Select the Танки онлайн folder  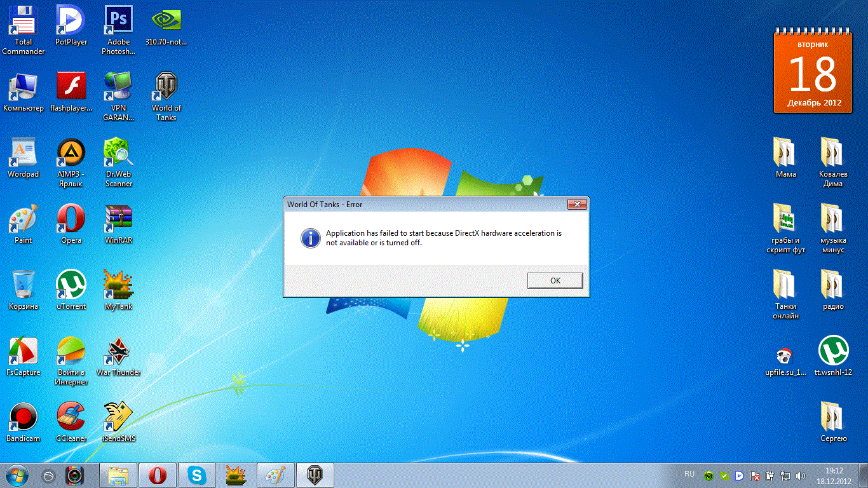[x=786, y=294]
